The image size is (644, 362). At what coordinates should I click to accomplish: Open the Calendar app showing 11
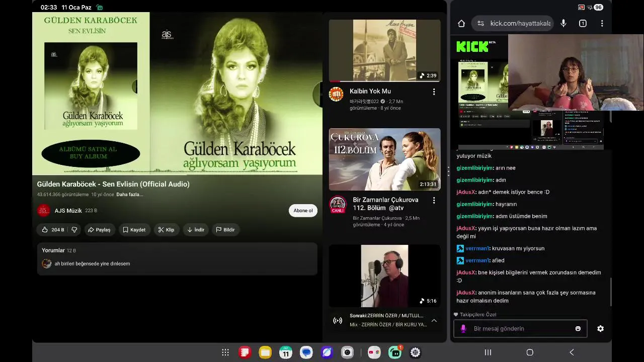pyautogui.click(x=286, y=352)
